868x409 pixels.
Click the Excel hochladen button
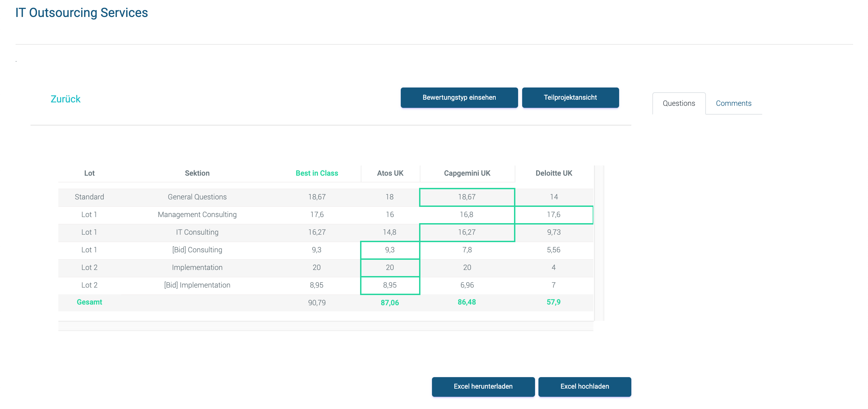[585, 387]
